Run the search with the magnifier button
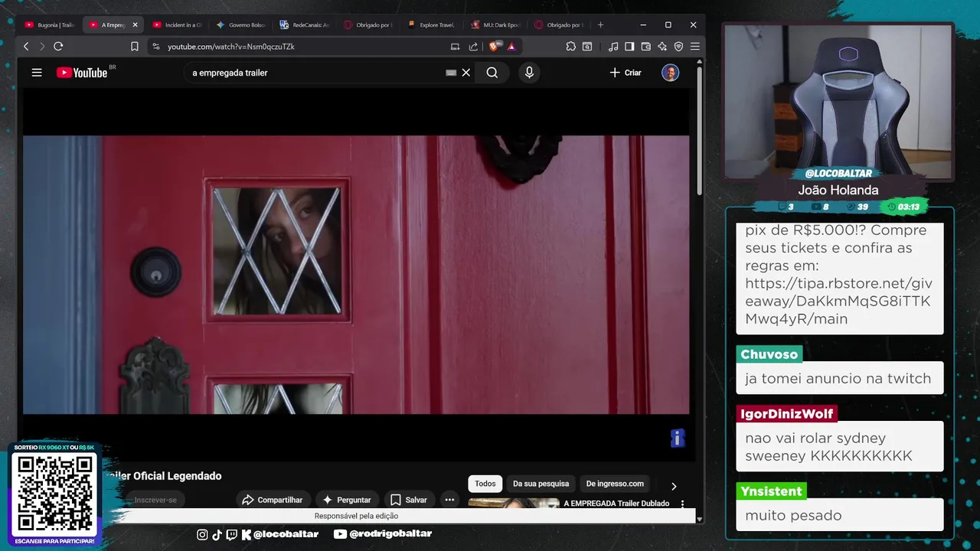Image resolution: width=980 pixels, height=551 pixels. coord(492,73)
